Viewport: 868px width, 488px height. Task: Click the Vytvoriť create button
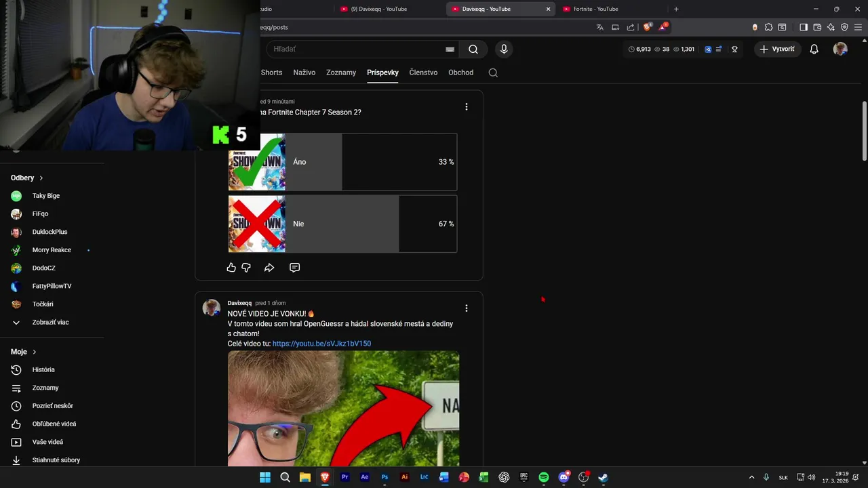pyautogui.click(x=777, y=49)
